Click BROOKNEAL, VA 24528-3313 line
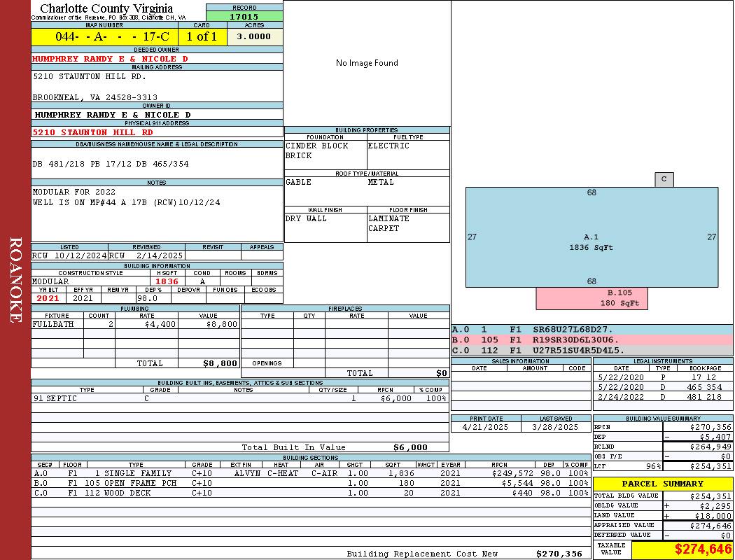735x560 pixels. click(x=95, y=97)
